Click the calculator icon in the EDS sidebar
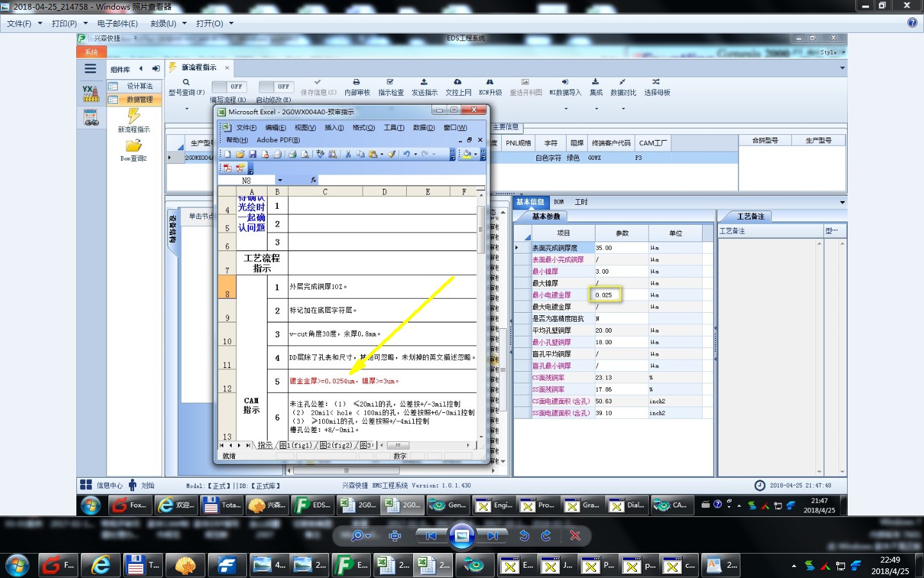This screenshot has width=924, height=578. [x=90, y=118]
